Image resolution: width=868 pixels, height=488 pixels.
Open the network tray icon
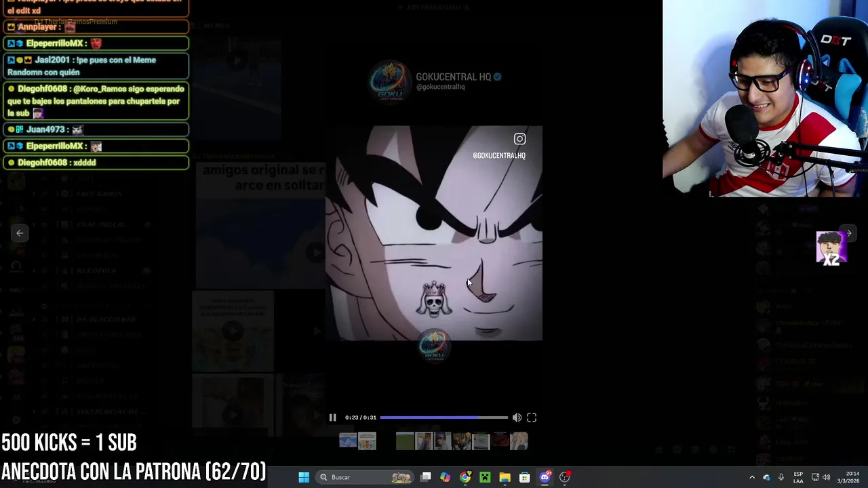pos(815,477)
